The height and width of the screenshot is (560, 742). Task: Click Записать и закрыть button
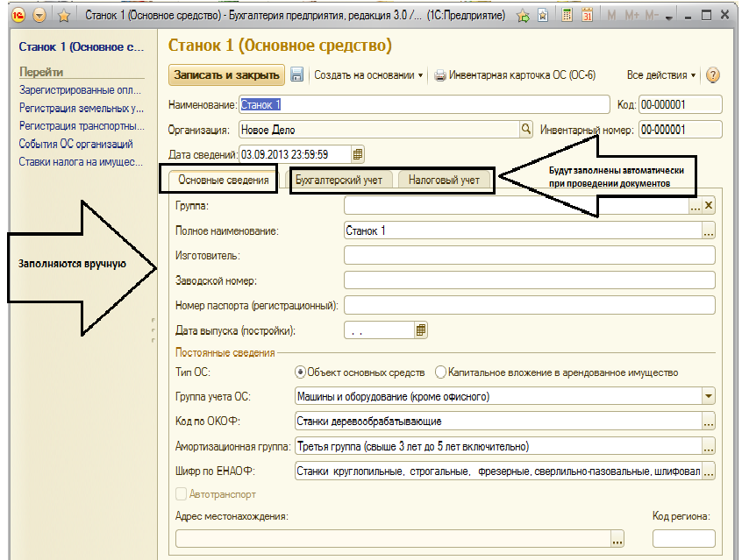pyautogui.click(x=226, y=74)
